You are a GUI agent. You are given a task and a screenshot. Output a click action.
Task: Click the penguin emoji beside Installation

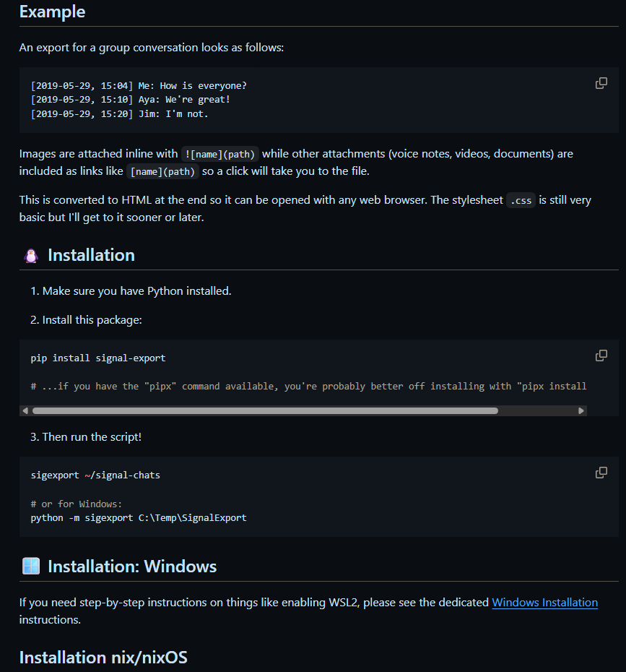[x=31, y=256]
